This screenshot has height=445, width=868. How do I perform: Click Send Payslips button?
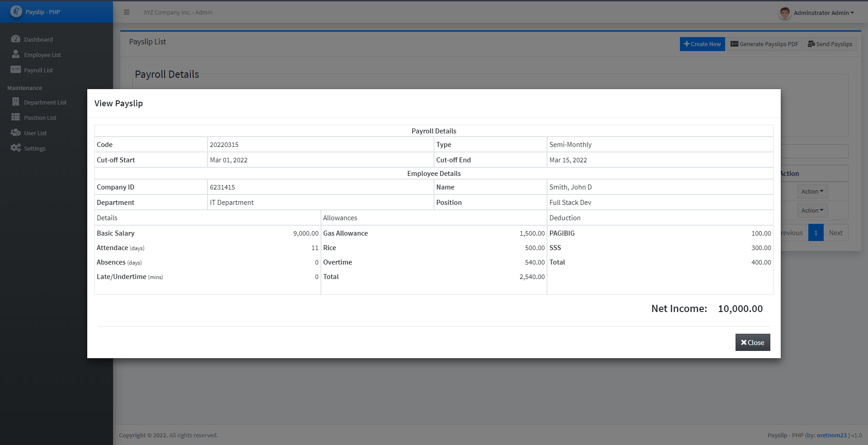[x=830, y=44]
